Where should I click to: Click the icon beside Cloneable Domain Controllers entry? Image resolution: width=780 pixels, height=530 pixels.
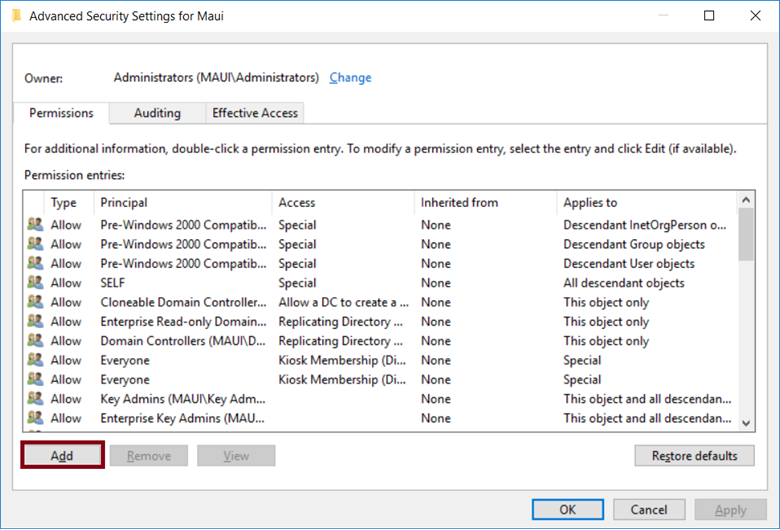pos(35,302)
